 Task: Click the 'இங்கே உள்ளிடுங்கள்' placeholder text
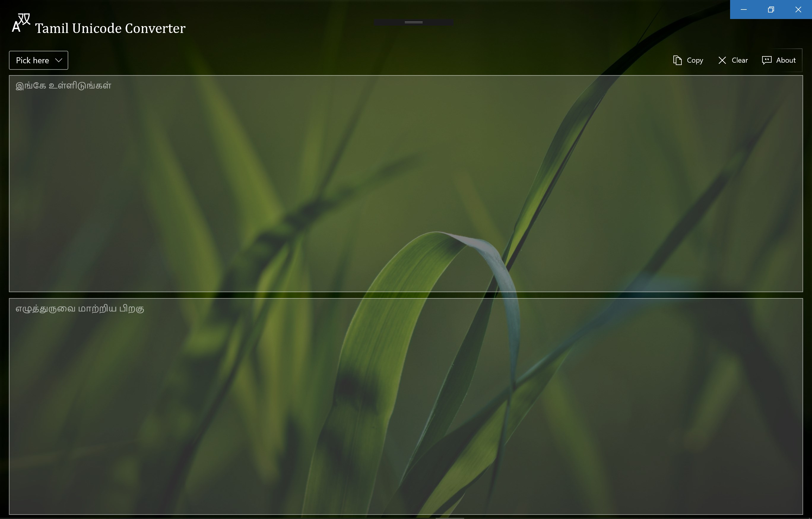click(x=64, y=86)
